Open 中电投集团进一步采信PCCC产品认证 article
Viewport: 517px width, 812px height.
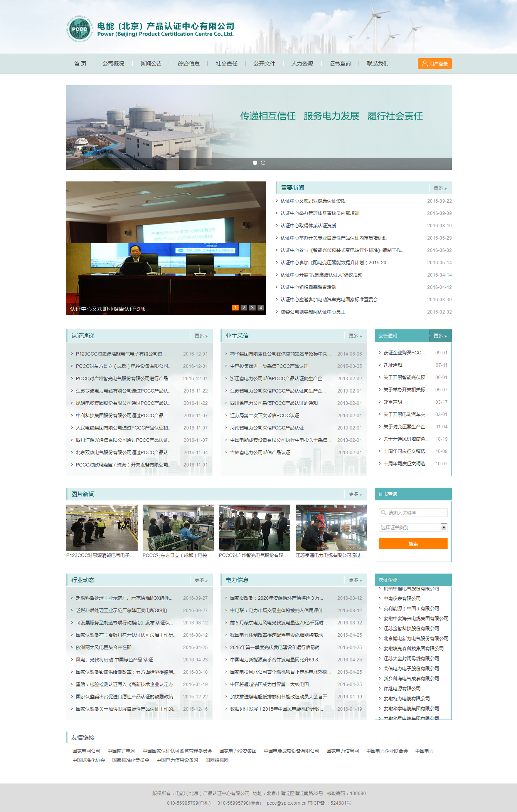(269, 366)
